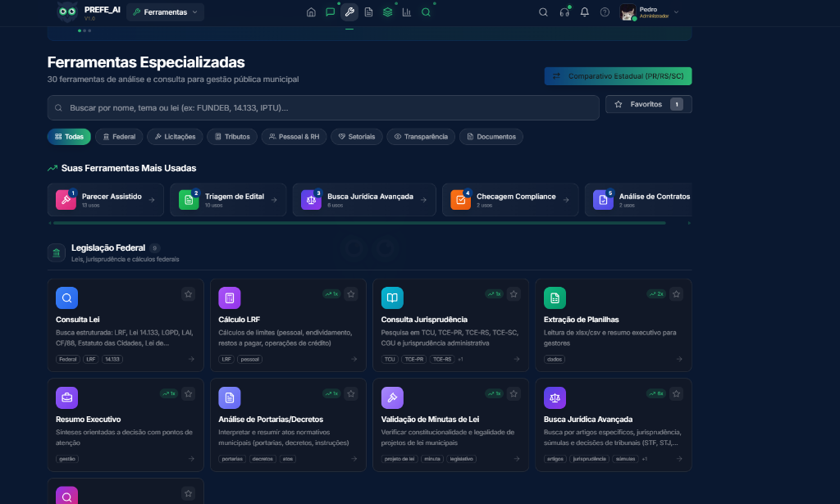Screen dimensions: 840x504
Task: Star the Análise de Portarias/Decretos card
Action: coord(351,394)
